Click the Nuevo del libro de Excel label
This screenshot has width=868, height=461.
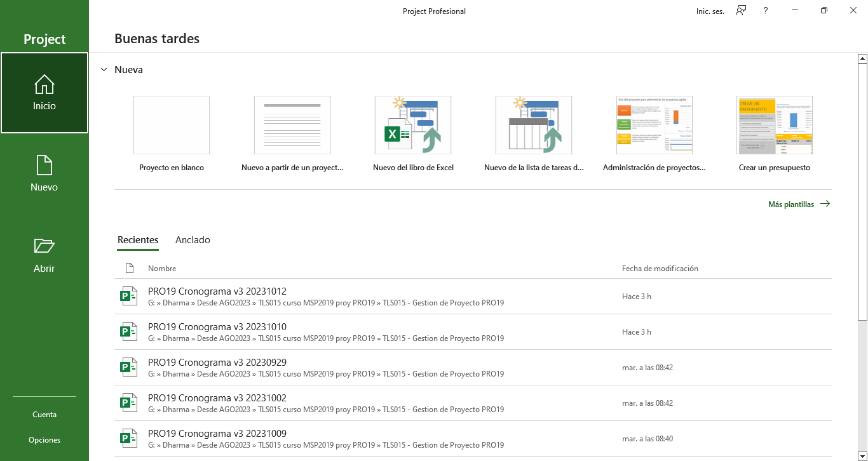coord(413,168)
